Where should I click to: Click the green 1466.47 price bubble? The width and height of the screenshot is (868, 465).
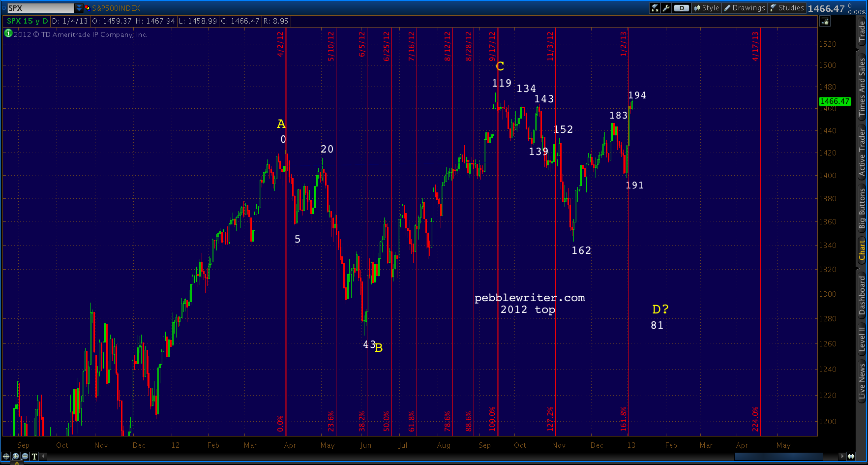click(x=835, y=101)
